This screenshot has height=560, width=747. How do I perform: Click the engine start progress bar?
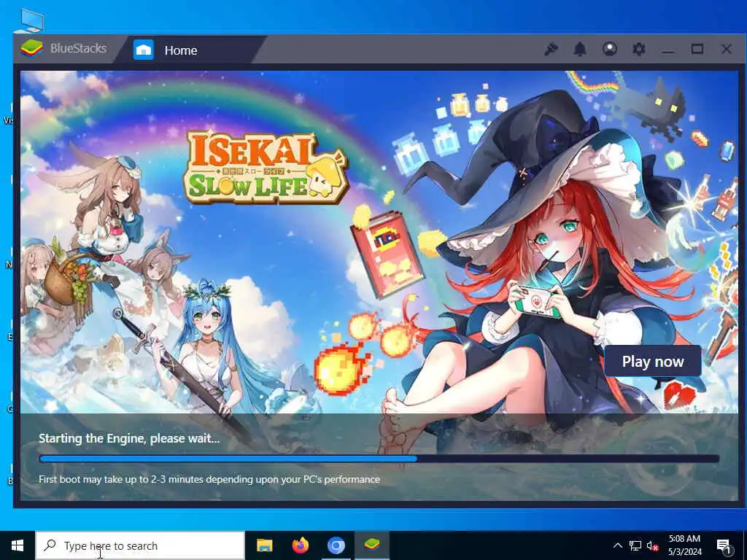[379, 459]
